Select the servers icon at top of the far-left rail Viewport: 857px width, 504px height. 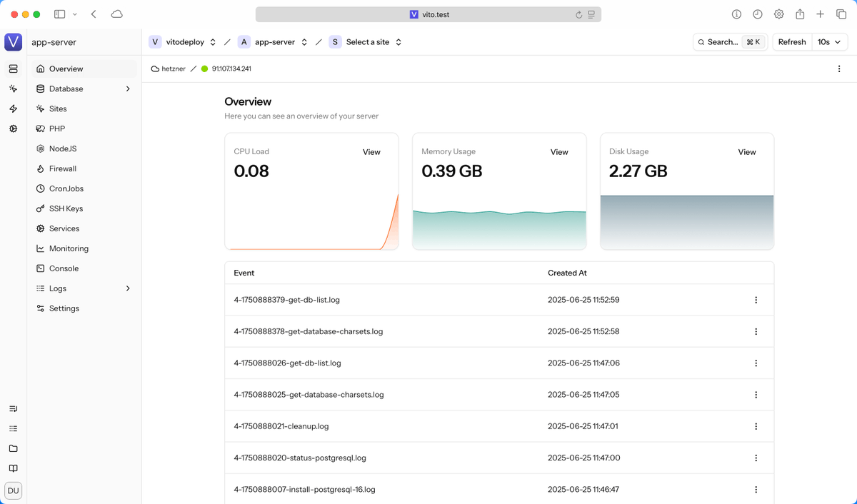tap(13, 69)
